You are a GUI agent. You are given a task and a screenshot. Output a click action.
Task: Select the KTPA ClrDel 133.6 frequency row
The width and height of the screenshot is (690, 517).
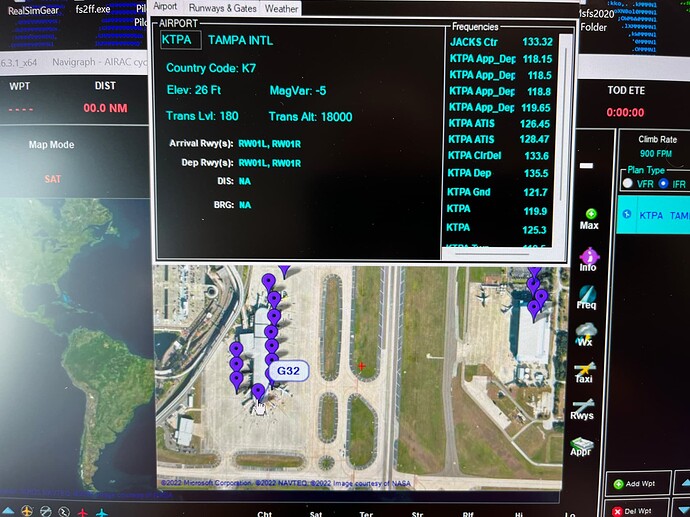click(x=498, y=156)
